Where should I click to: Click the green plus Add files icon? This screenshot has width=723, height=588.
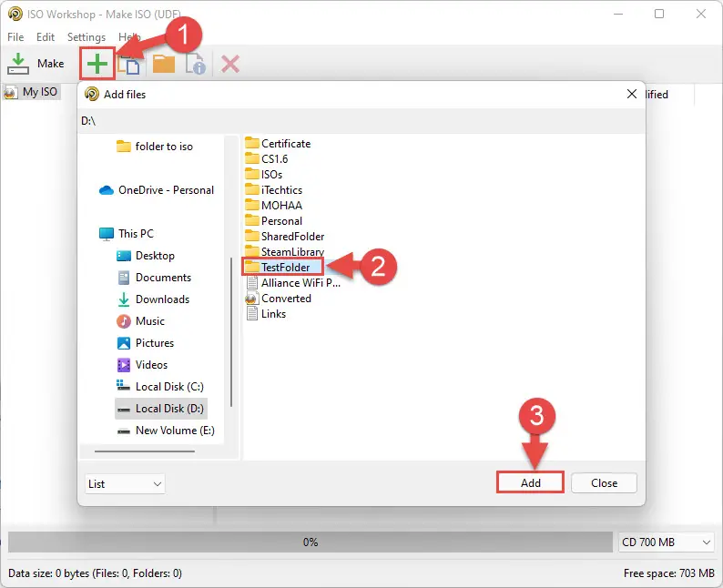(x=97, y=64)
